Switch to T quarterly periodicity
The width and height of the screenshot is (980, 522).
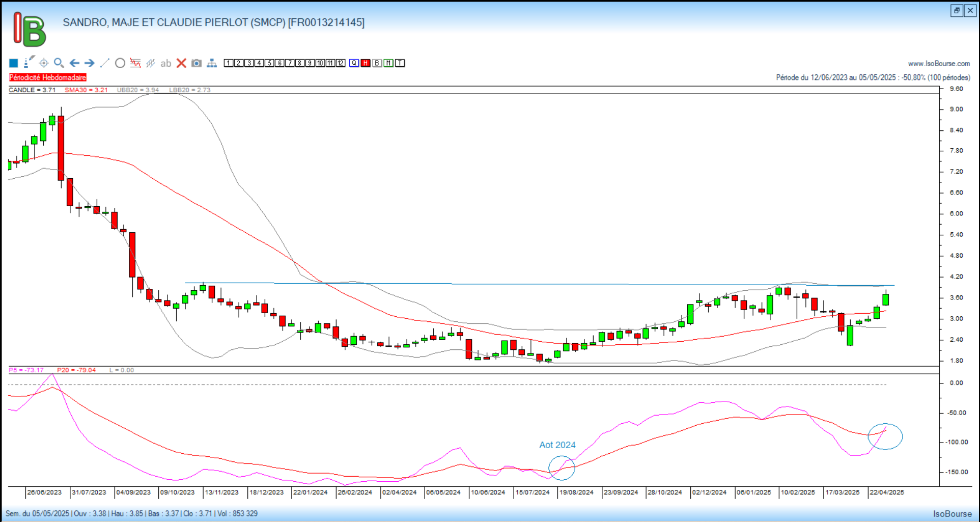click(x=400, y=63)
